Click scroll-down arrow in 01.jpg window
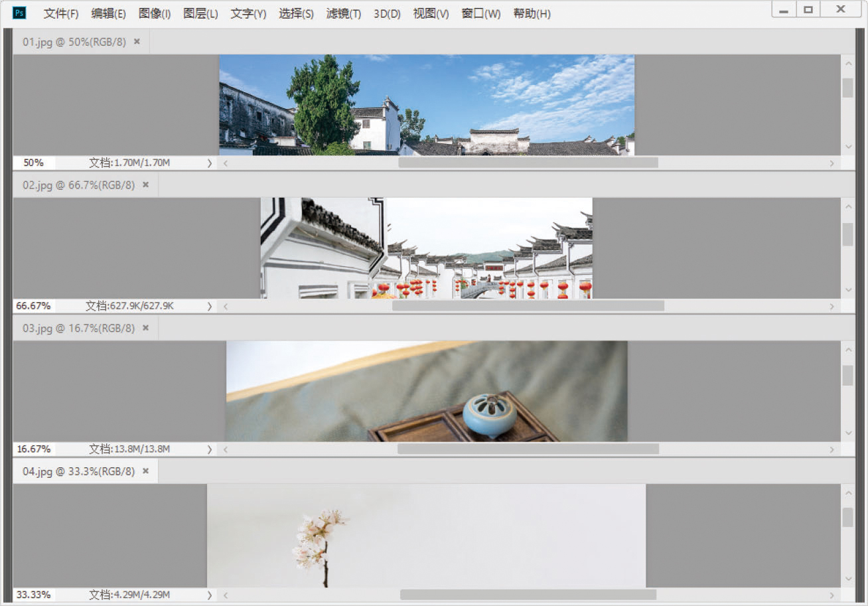868x606 pixels. click(x=847, y=147)
